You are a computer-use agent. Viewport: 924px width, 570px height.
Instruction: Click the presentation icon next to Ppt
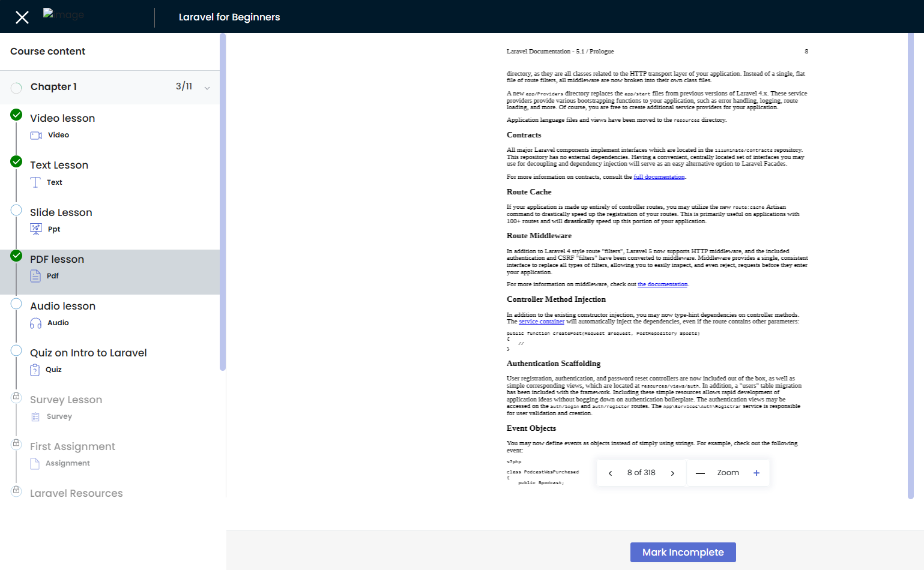pyautogui.click(x=36, y=229)
